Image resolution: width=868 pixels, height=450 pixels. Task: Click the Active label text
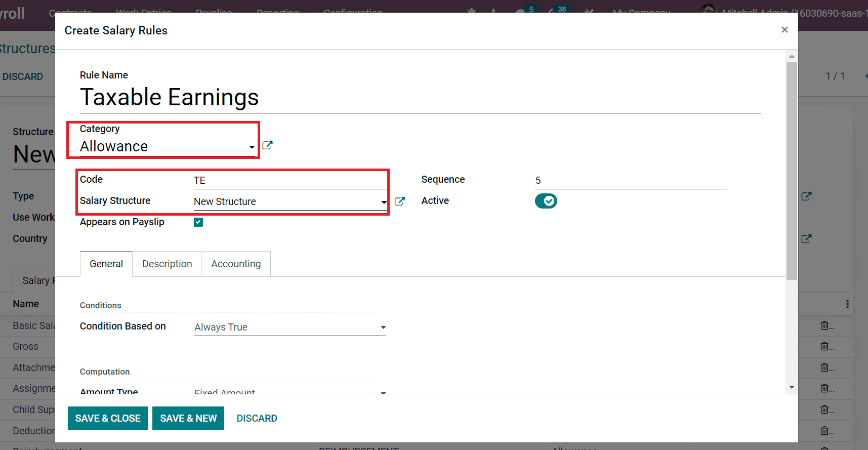pyautogui.click(x=435, y=200)
